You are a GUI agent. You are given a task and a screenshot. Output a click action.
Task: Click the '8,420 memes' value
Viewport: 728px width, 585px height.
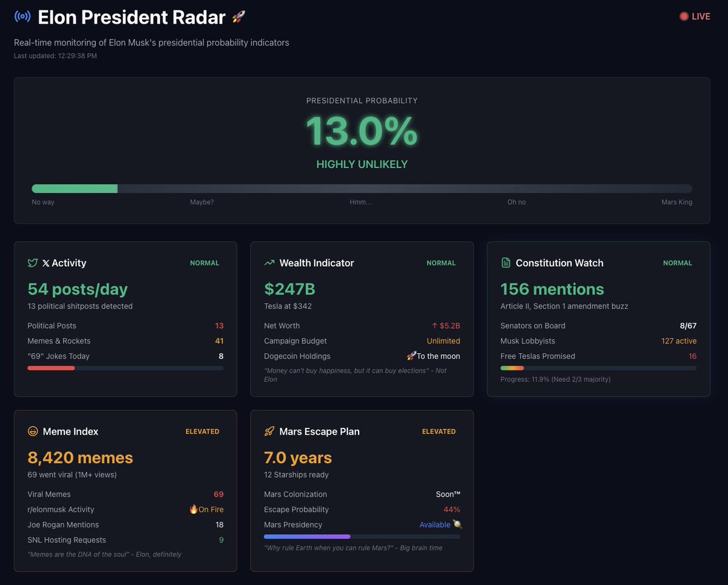coord(80,458)
